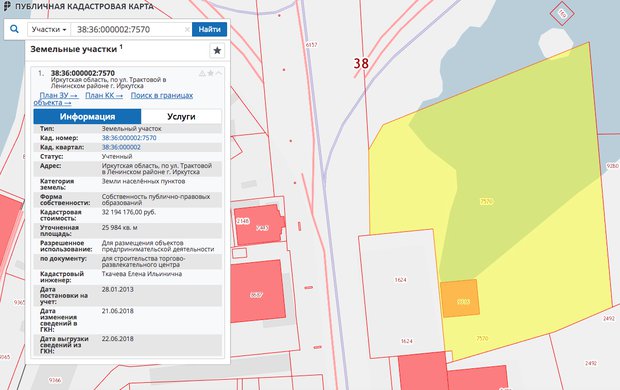Click the parcel label 6157 on map

(312, 45)
